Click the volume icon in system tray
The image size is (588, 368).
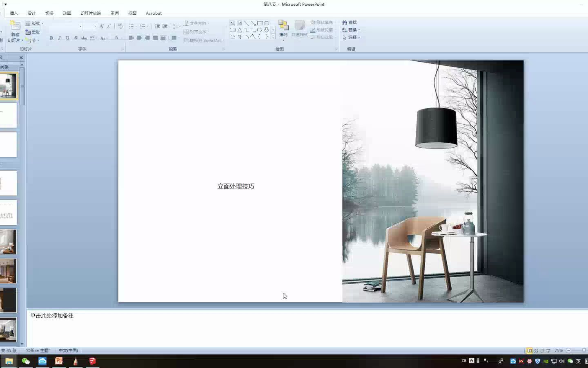[562, 361]
